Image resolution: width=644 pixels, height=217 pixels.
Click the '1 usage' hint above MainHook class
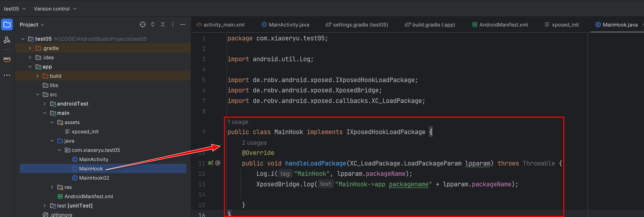(x=238, y=122)
